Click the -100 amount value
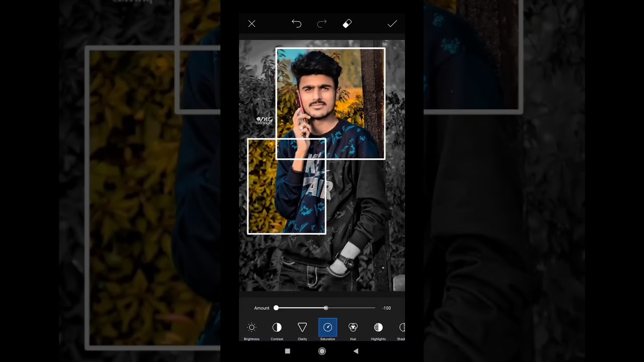The height and width of the screenshot is (362, 644). coord(386,308)
